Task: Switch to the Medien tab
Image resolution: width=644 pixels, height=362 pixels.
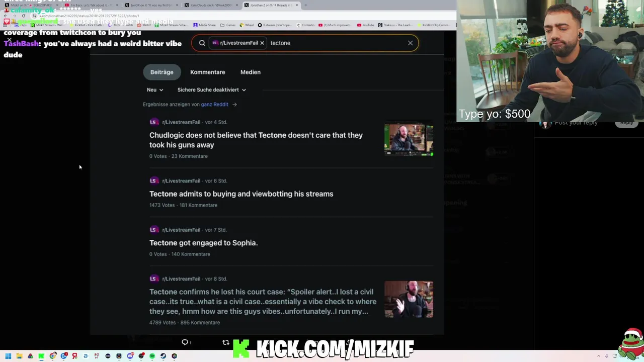Action: [250, 72]
